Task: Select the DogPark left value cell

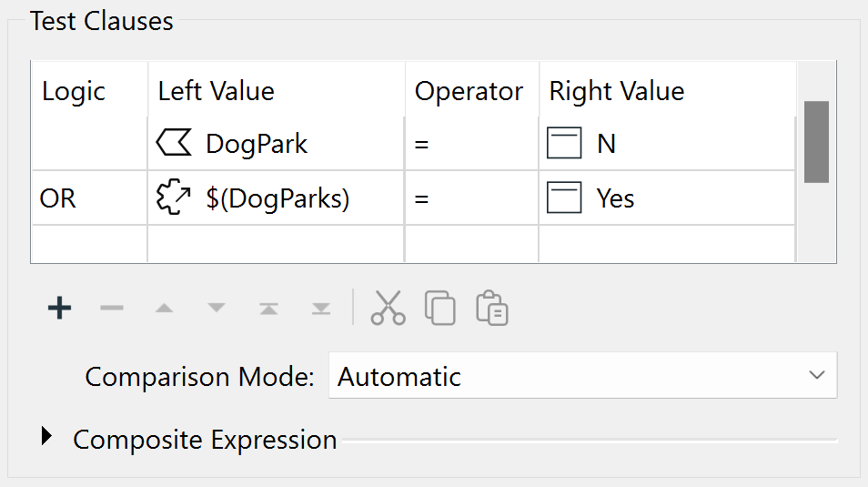Action: pyautogui.click(x=276, y=144)
